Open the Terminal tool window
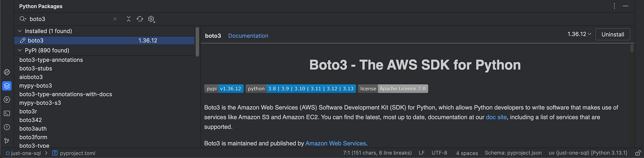 tap(7, 114)
